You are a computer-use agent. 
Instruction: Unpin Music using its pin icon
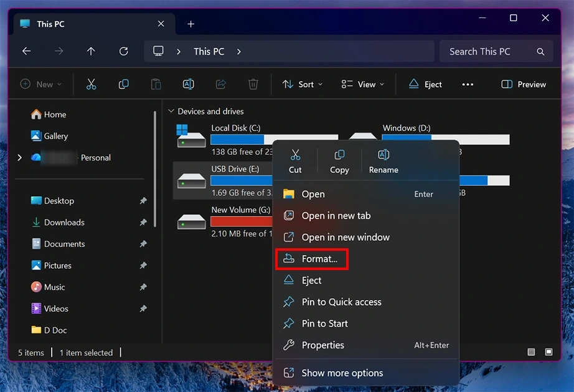[143, 287]
